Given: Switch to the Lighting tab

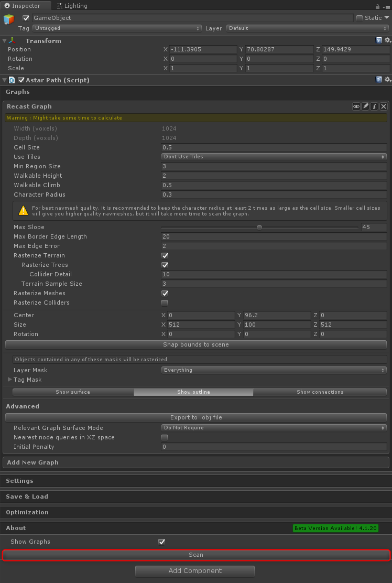Looking at the screenshot, I should point(72,6).
